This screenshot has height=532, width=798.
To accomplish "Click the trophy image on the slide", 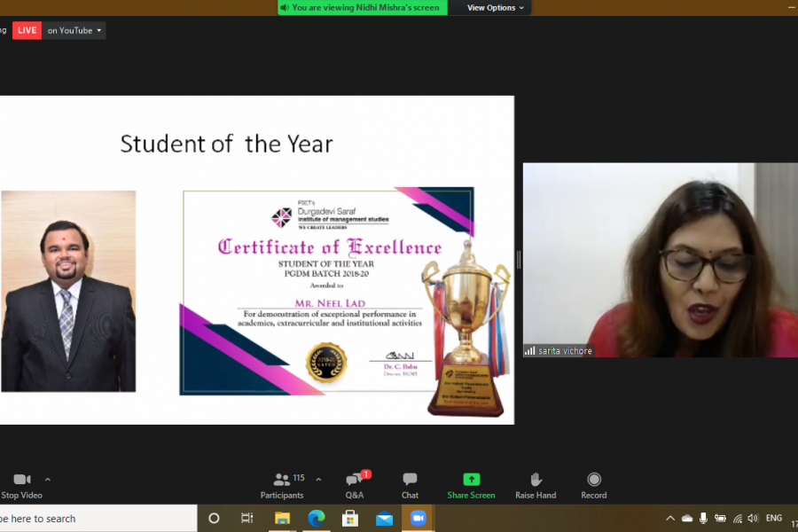I will tap(465, 328).
